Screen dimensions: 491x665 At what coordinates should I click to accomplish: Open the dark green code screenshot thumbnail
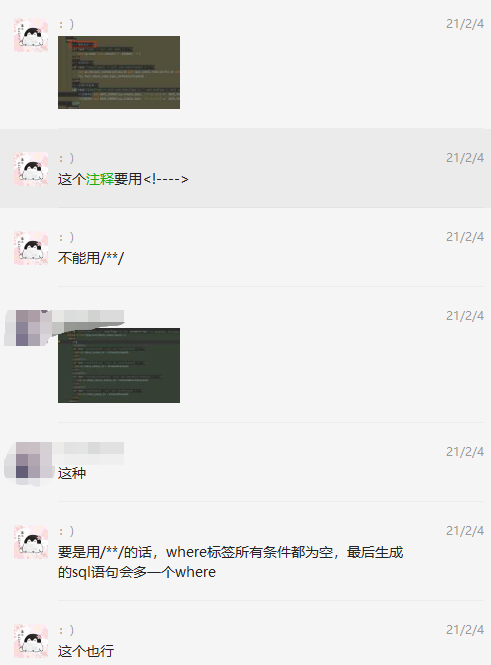pyautogui.click(x=119, y=365)
